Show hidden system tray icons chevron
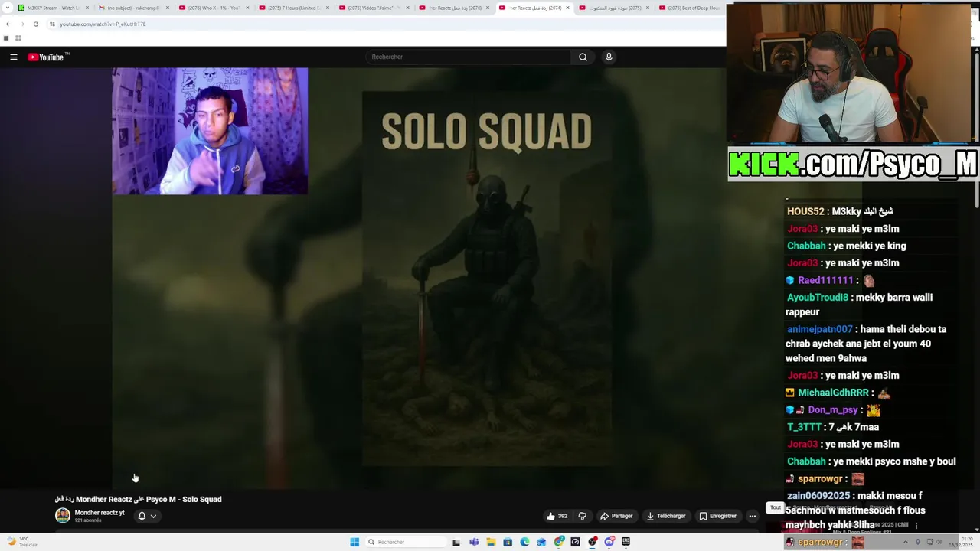 904,542
